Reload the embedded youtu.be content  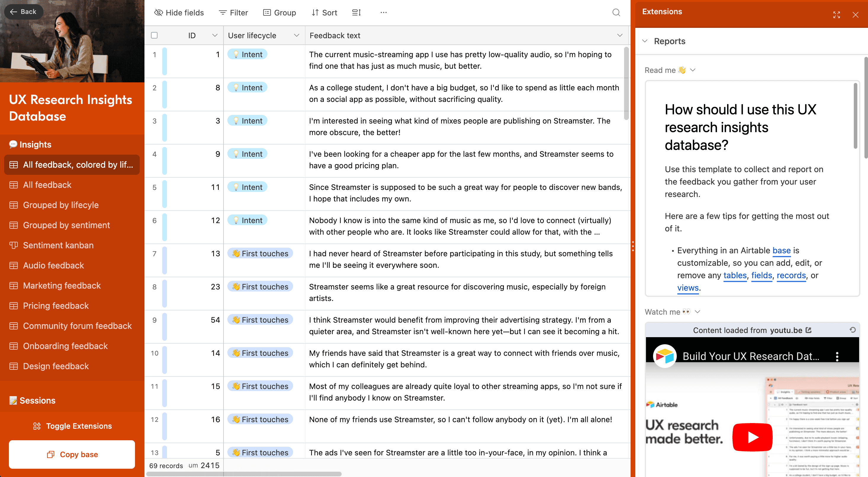click(853, 330)
